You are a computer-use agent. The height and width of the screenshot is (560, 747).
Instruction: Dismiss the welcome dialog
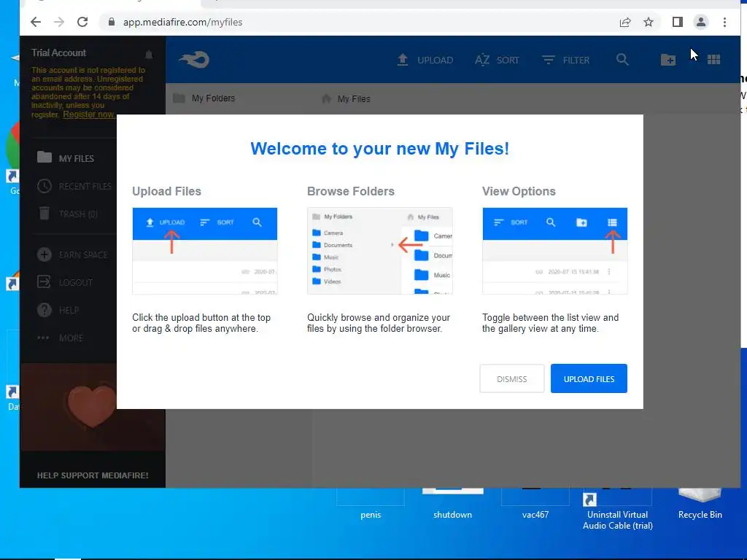pos(511,378)
